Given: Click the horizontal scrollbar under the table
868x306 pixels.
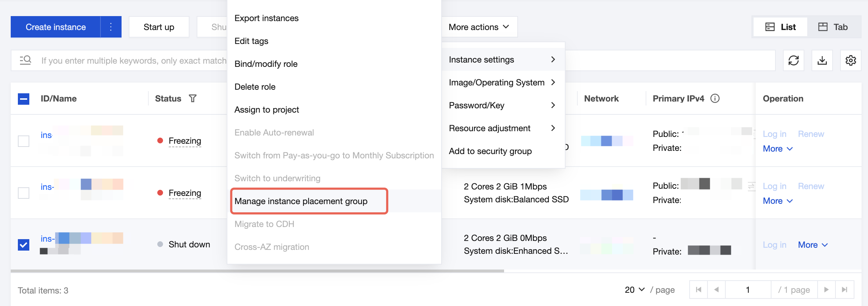Looking at the screenshot, I should 257,271.
